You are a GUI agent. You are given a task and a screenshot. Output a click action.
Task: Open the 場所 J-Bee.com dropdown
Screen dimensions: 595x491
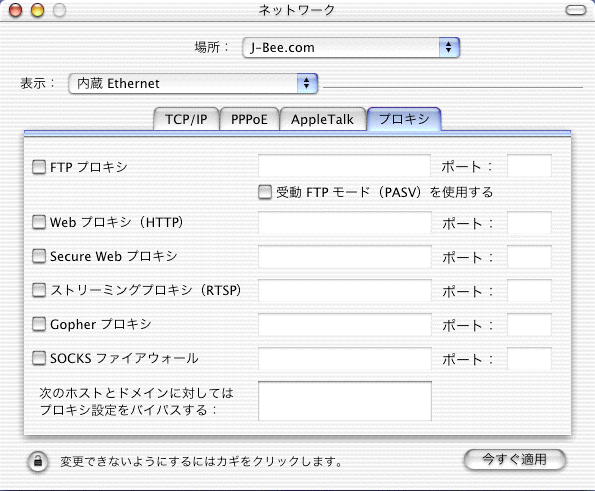pos(351,47)
